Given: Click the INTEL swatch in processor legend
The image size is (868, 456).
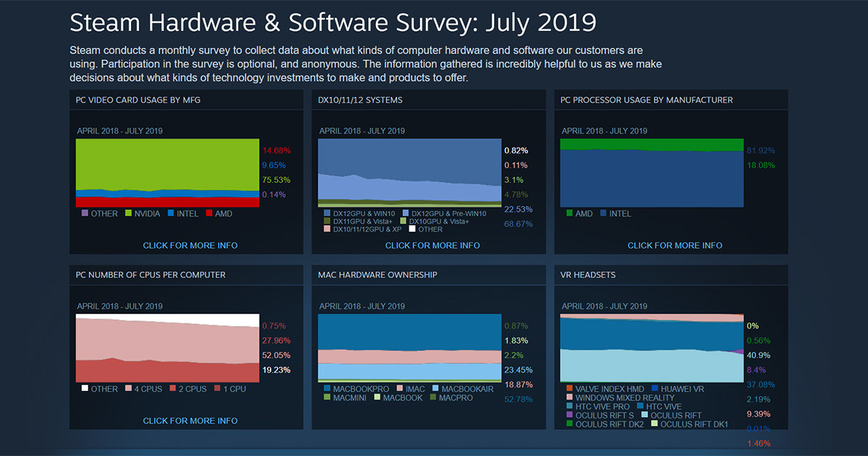Looking at the screenshot, I should tap(603, 214).
